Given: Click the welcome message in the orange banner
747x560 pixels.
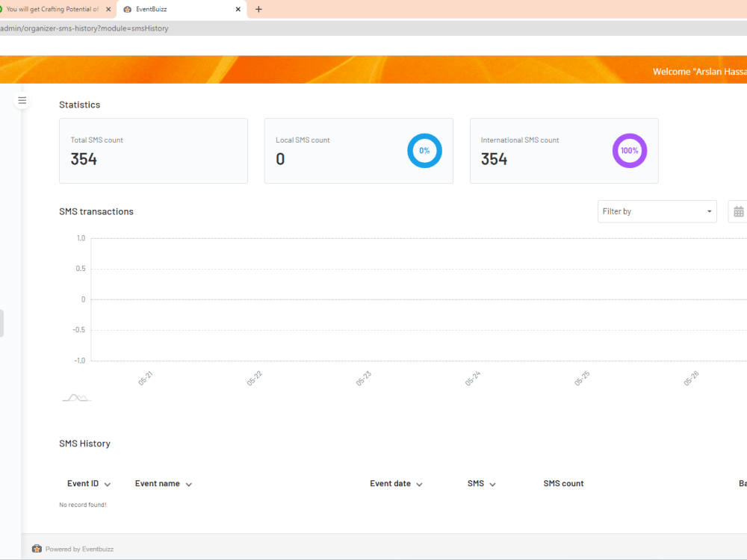Looking at the screenshot, I should point(699,72).
